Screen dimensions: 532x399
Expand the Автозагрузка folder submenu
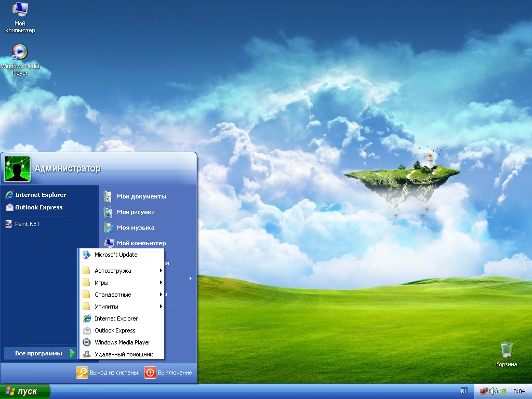click(x=122, y=271)
